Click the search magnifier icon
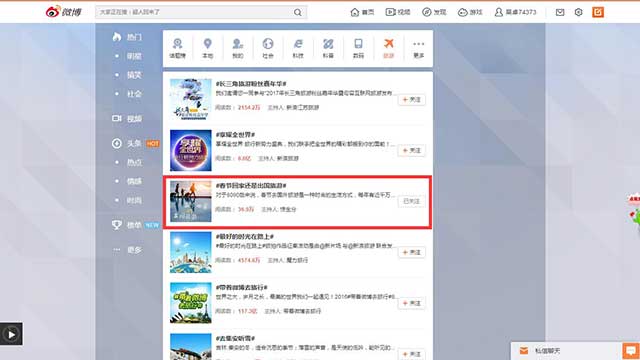Image resolution: width=640 pixels, height=360 pixels. pos(298,12)
